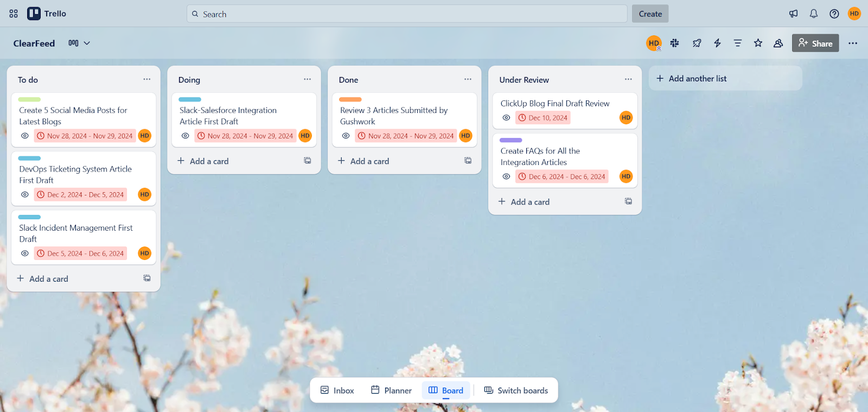Viewport: 868px width, 412px height.
Task: Open the help question mark icon
Action: (834, 14)
